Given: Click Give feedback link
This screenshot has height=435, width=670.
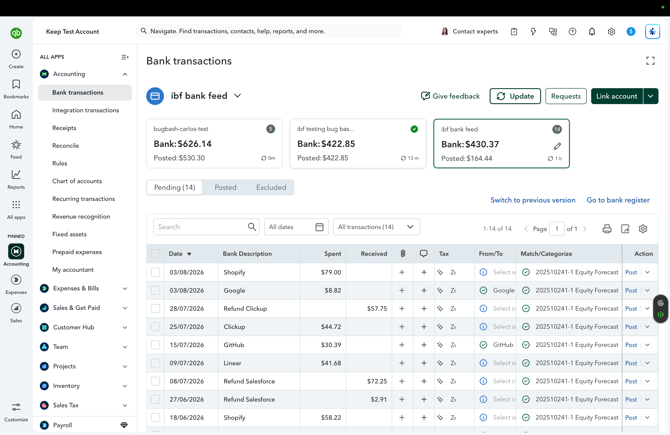Looking at the screenshot, I should pyautogui.click(x=450, y=96).
